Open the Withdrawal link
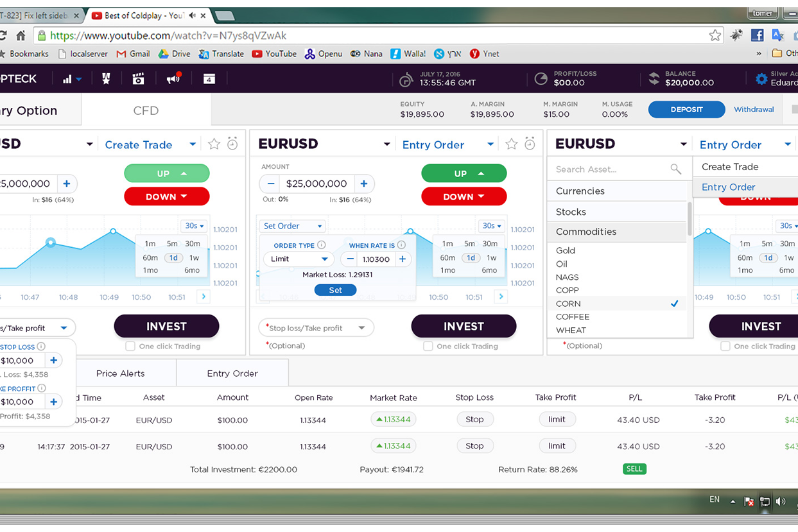This screenshot has width=798, height=532. click(754, 110)
